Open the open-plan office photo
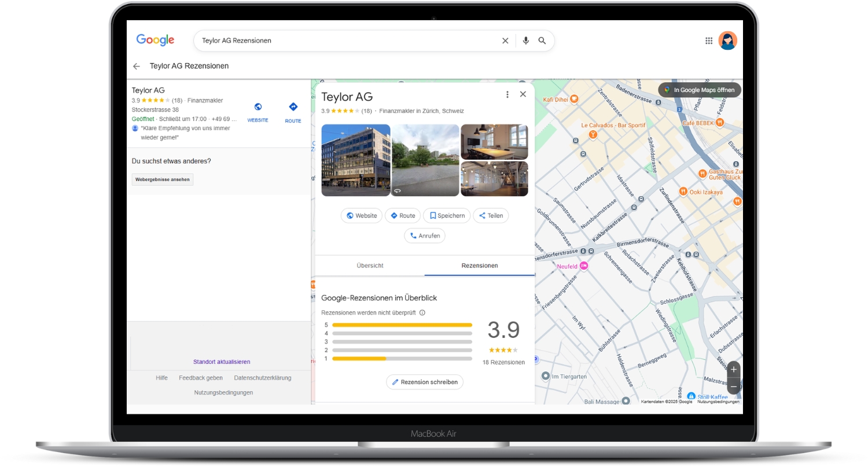Image resolution: width=868 pixels, height=467 pixels. tap(494, 179)
